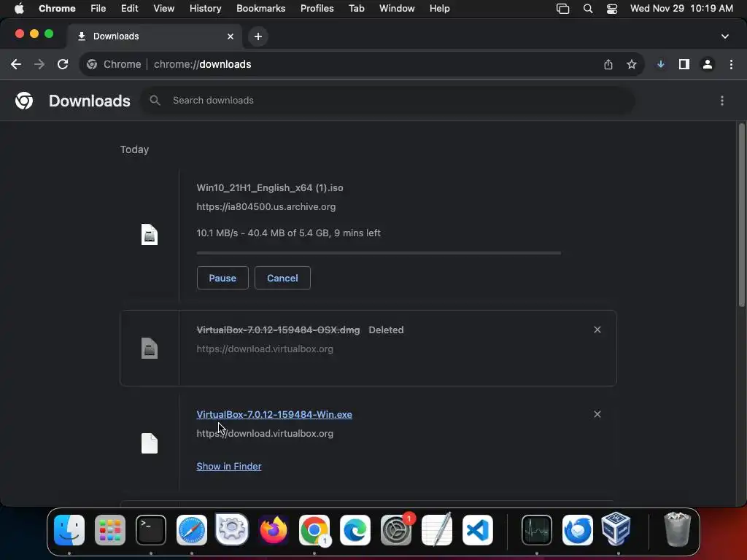Open the Bookmarks menu
Viewport: 747px width, 560px height.
click(260, 9)
